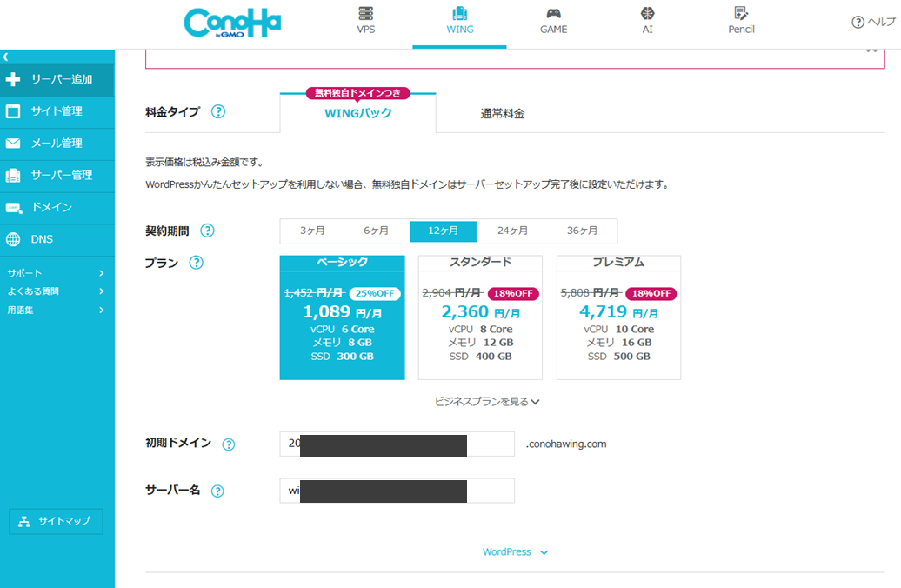This screenshot has height=588, width=901.
Task: Open the AI service tab
Action: 648,21
